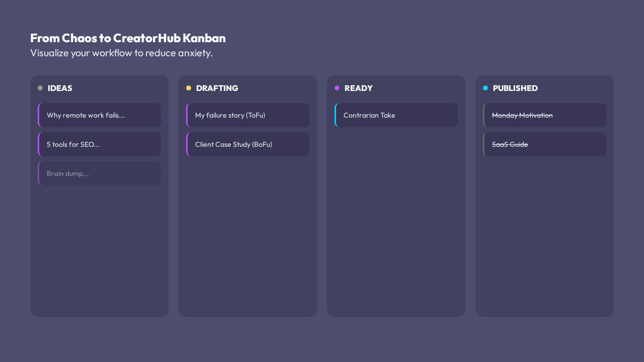This screenshot has height=362, width=644.
Task: Click the blue status dot beside PUBLISHED
Action: coord(485,88)
